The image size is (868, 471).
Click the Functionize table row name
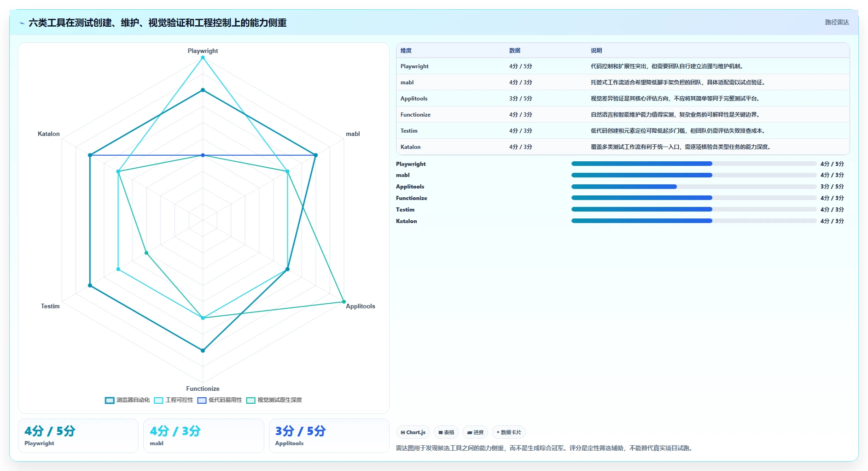click(x=415, y=115)
